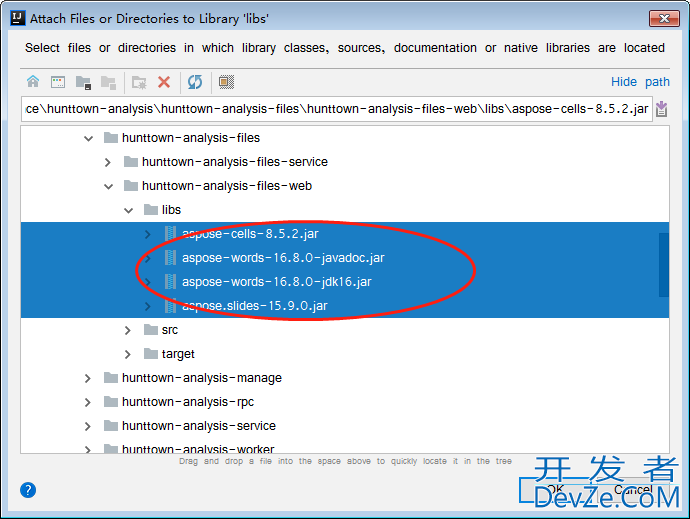Viewport: 690px width, 519px height.
Task: Click the file tree vertical scrollbar thumb
Action: [x=664, y=265]
